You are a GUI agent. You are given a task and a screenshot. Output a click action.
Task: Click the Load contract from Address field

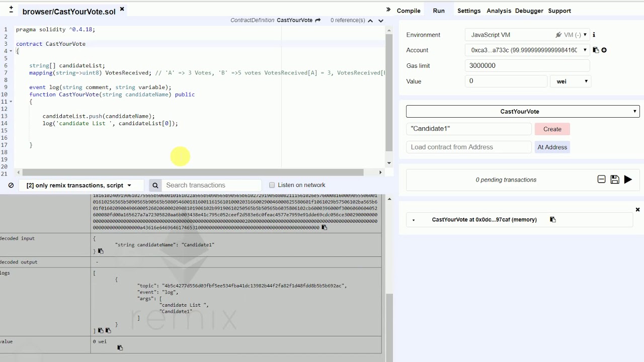point(469,147)
